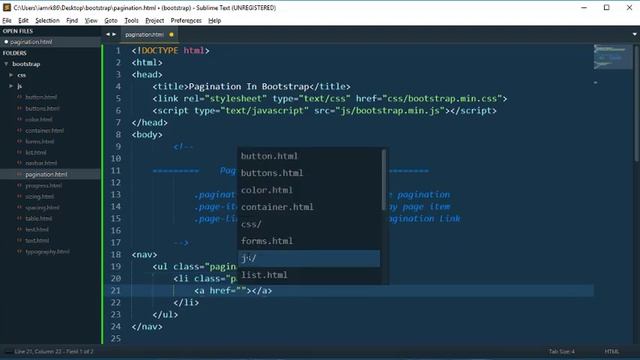Open the Goto menu
This screenshot has width=640, height=360.
[111, 20]
